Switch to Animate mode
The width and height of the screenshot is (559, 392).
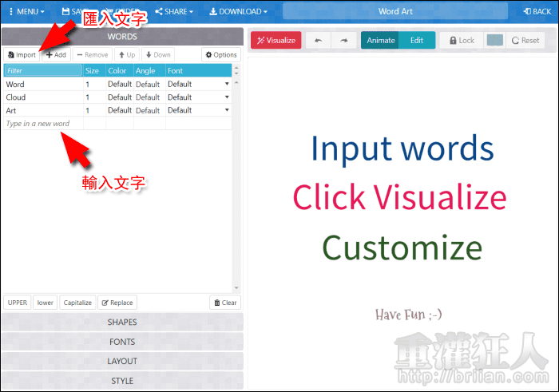coord(381,41)
